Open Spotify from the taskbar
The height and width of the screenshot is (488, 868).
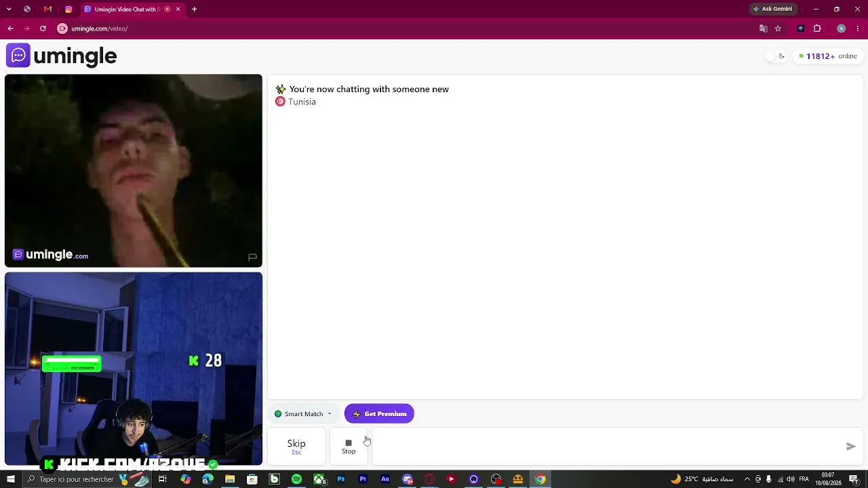click(296, 479)
